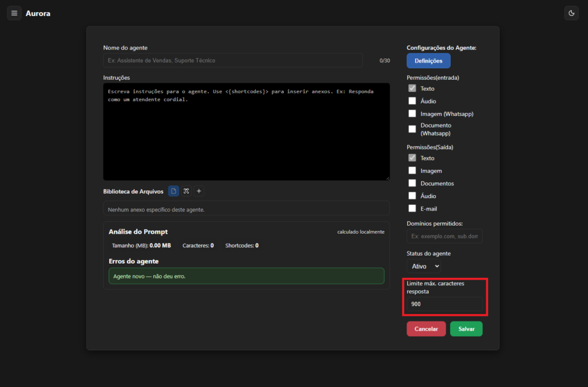
Task: Click the red Cancelar button
Action: [426, 329]
